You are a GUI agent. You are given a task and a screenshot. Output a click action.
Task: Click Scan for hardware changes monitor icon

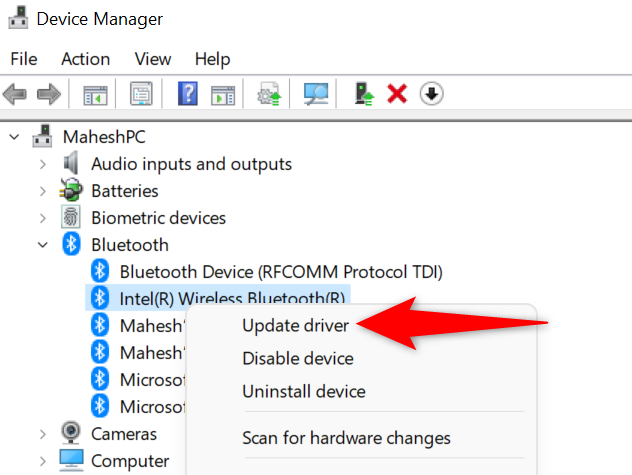[x=317, y=94]
